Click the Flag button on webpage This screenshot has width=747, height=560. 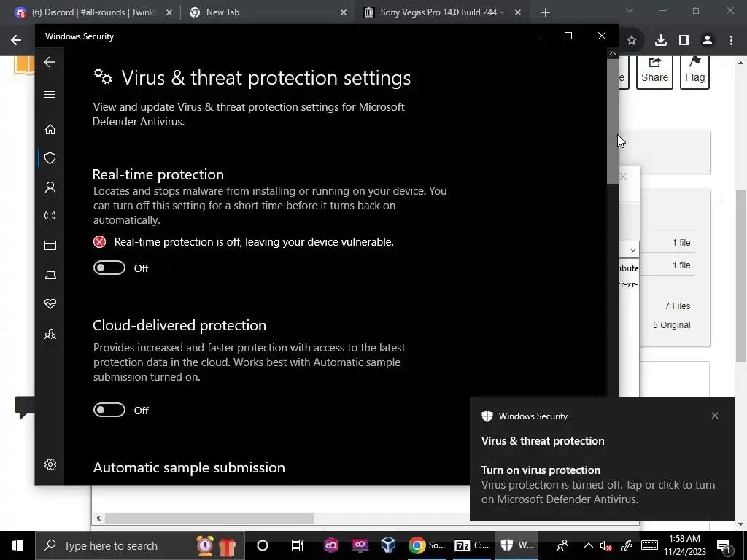pyautogui.click(x=695, y=71)
